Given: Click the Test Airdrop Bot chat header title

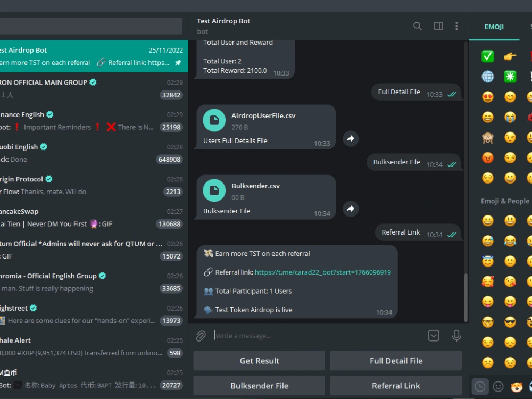Looking at the screenshot, I should click(223, 21).
